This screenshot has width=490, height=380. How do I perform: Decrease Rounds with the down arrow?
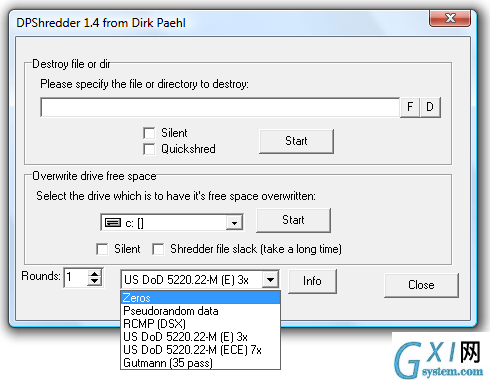click(95, 282)
